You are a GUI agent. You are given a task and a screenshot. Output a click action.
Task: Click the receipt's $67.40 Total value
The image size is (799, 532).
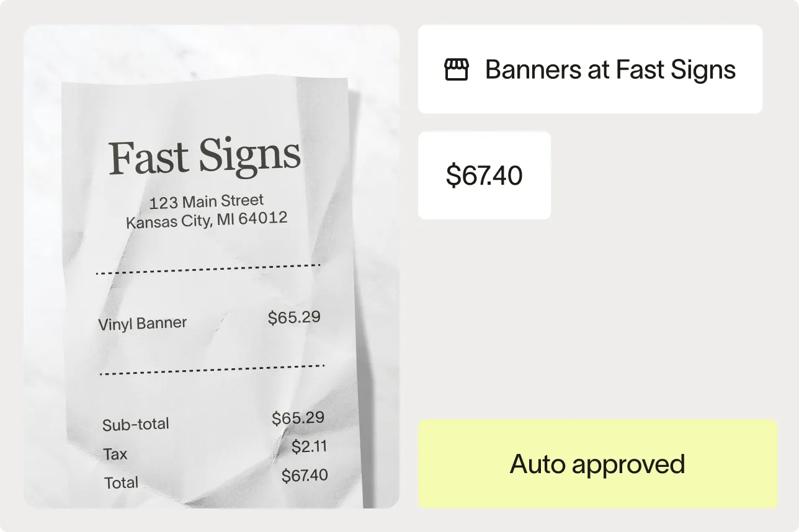pyautogui.click(x=304, y=475)
